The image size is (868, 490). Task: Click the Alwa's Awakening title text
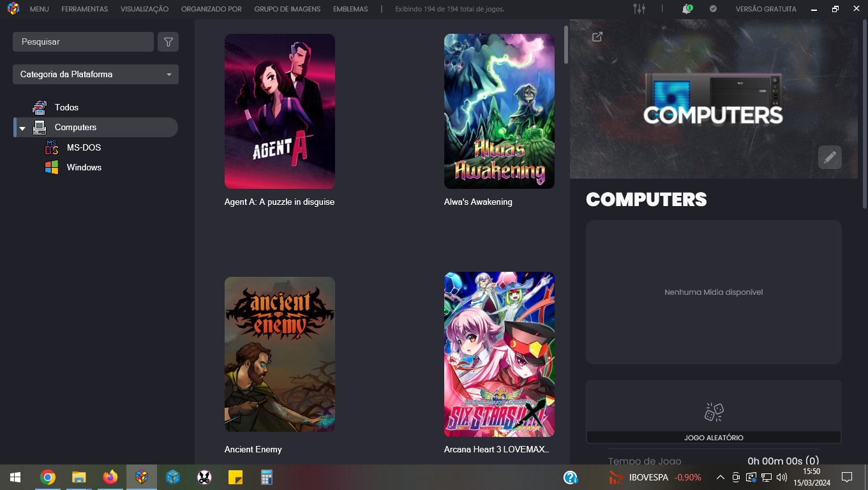tap(478, 202)
